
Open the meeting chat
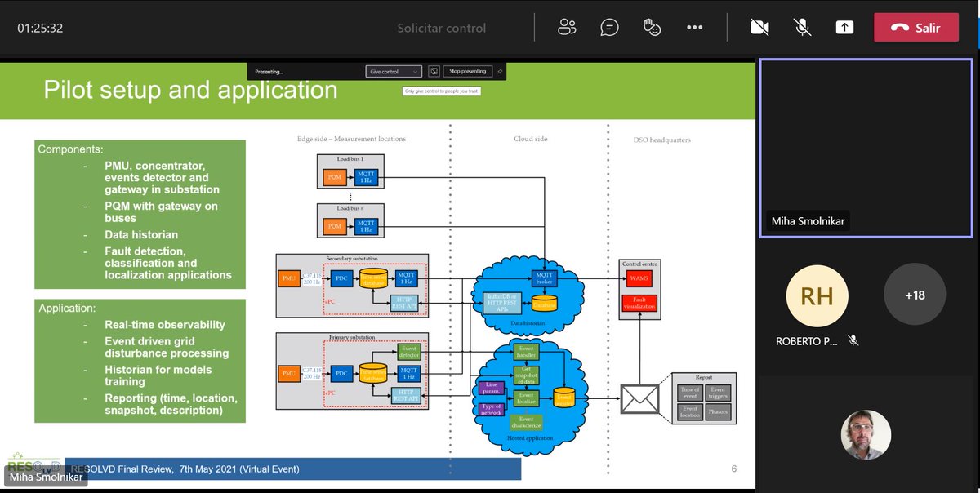(x=609, y=27)
